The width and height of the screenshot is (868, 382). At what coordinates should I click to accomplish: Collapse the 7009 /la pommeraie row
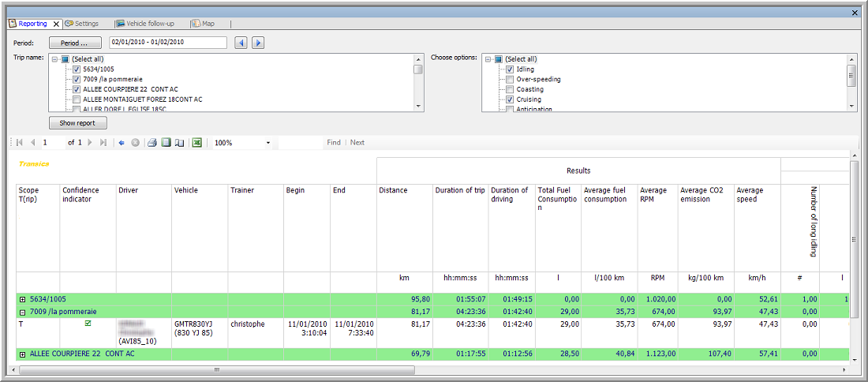pos(22,312)
